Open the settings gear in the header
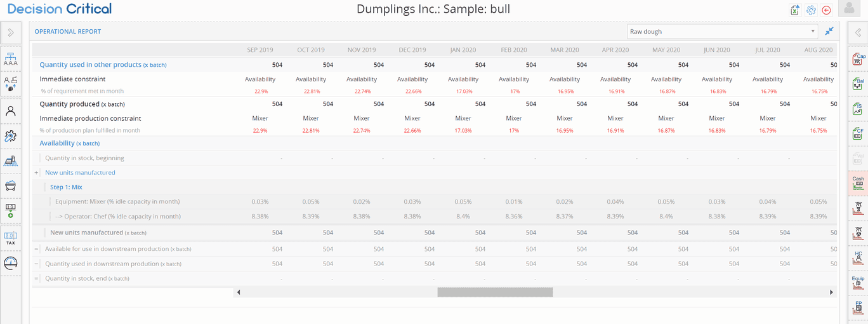The width and height of the screenshot is (868, 324). point(811,10)
